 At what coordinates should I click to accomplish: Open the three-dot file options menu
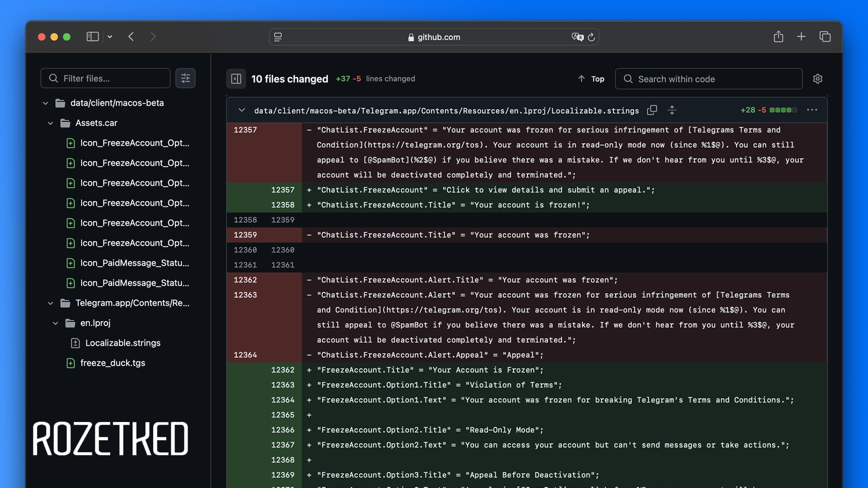point(812,110)
